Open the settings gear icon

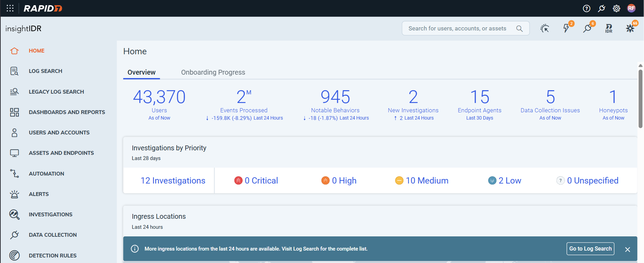(616, 8)
